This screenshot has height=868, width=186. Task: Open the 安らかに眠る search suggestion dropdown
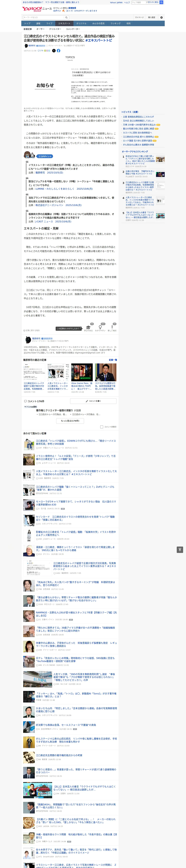153,2
